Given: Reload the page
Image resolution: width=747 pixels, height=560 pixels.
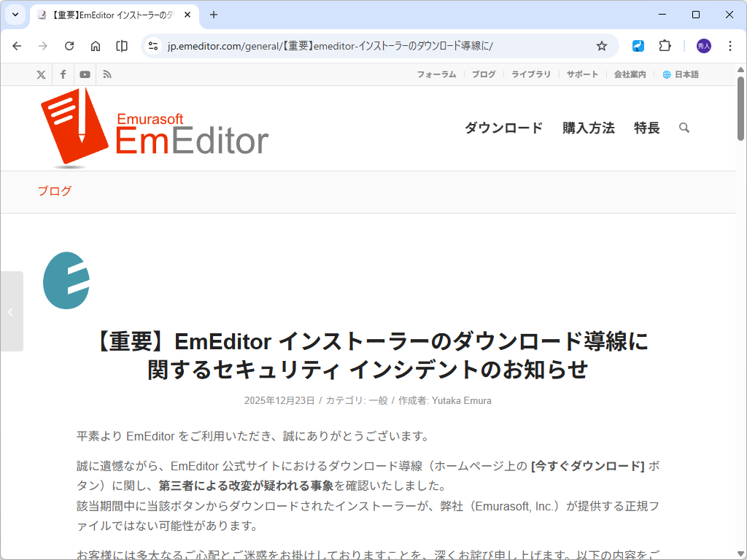Looking at the screenshot, I should (69, 46).
